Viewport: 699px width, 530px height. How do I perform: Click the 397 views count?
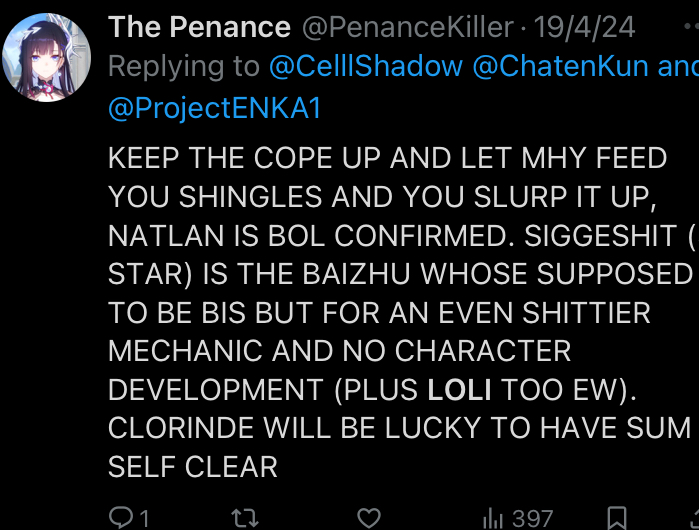(532, 517)
